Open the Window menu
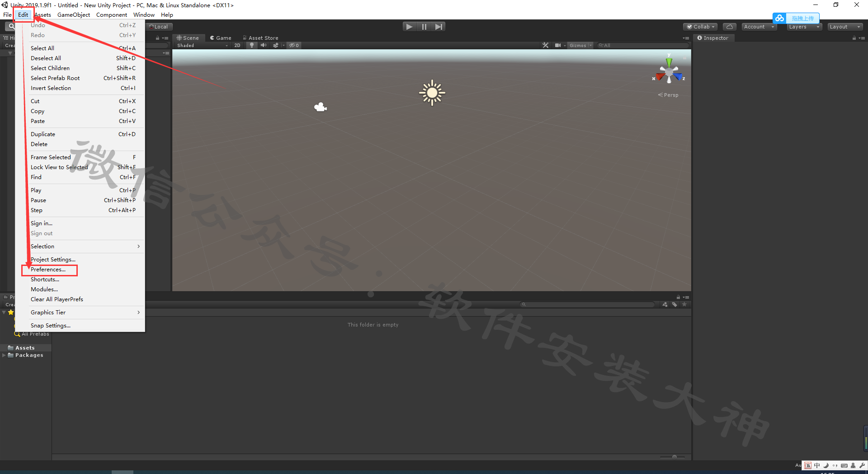Screen dimensions: 868x474 click(144, 15)
